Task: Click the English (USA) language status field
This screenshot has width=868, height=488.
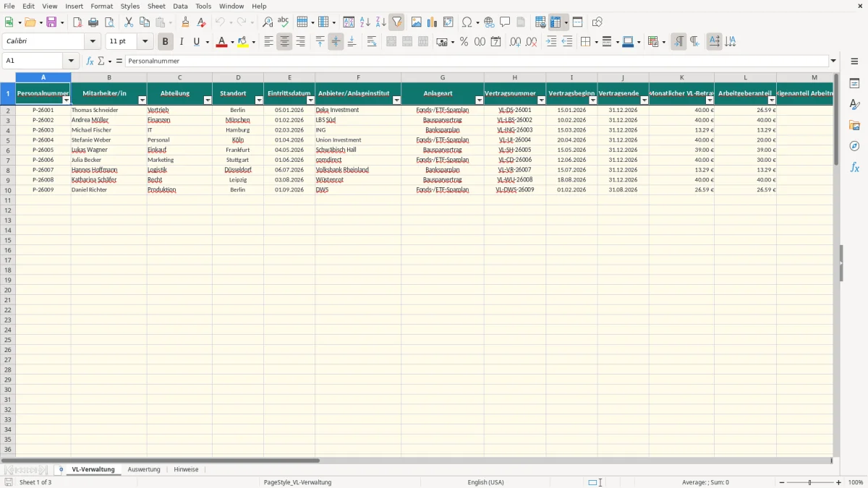Action: click(485, 482)
